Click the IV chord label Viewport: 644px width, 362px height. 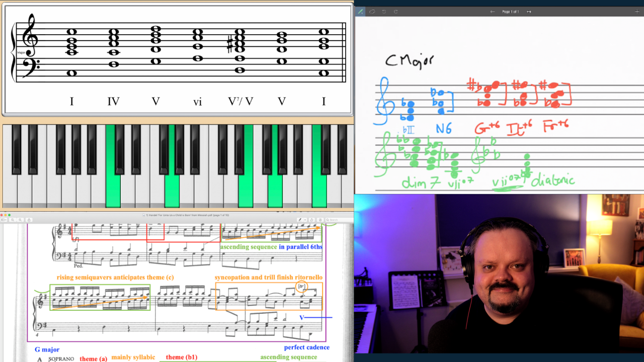[x=113, y=102]
